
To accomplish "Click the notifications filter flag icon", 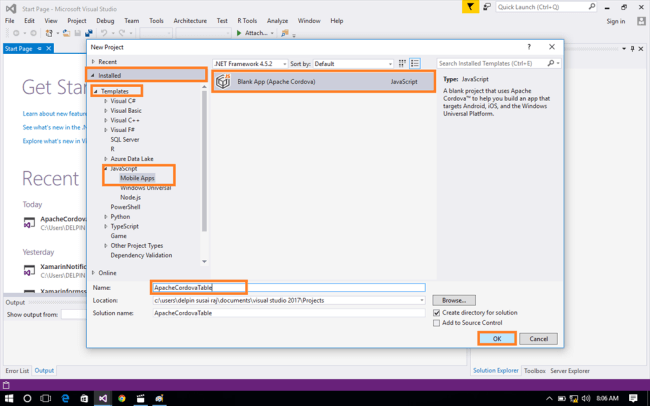I will [x=470, y=7].
